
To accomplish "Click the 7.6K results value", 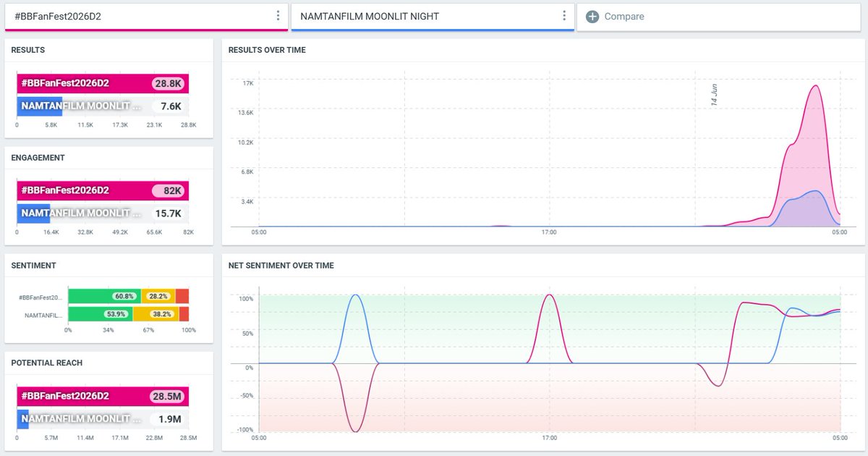I will click(x=171, y=106).
